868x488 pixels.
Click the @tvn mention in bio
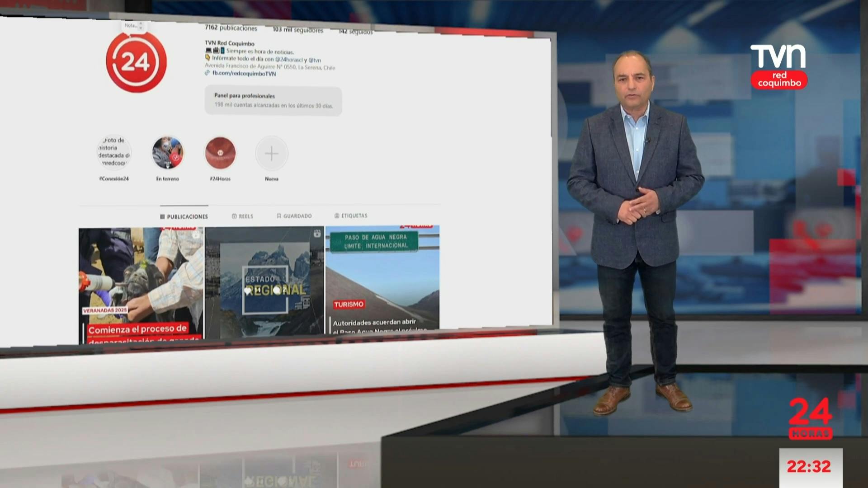tap(315, 60)
